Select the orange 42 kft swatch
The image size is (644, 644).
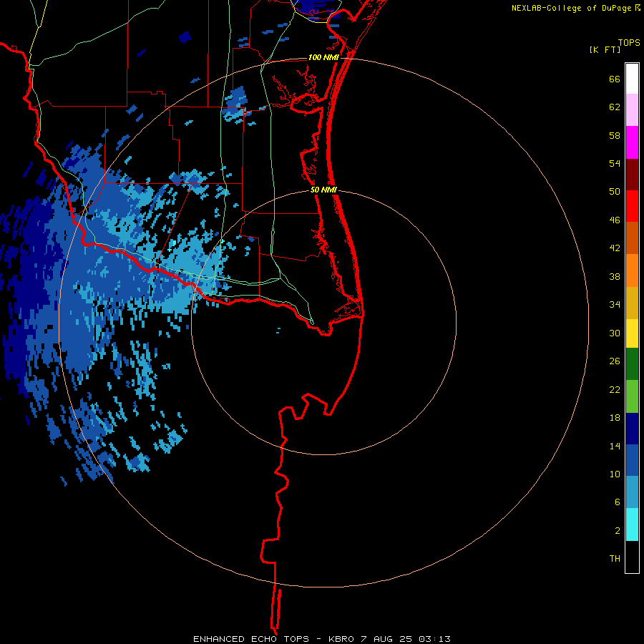pyautogui.click(x=632, y=270)
